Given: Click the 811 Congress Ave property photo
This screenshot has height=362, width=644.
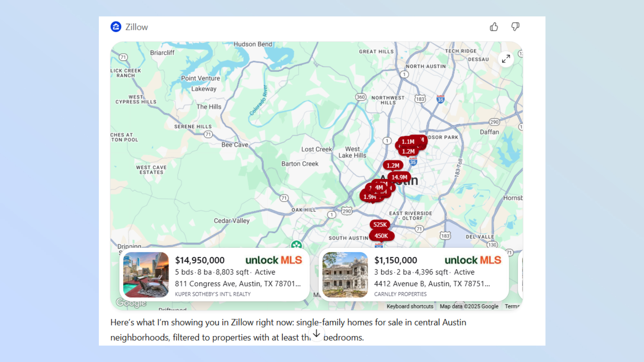Looking at the screenshot, I should click(146, 274).
